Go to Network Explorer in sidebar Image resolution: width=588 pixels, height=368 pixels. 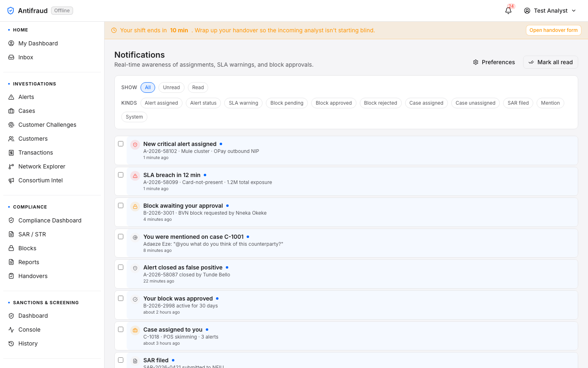(x=52, y=166)
